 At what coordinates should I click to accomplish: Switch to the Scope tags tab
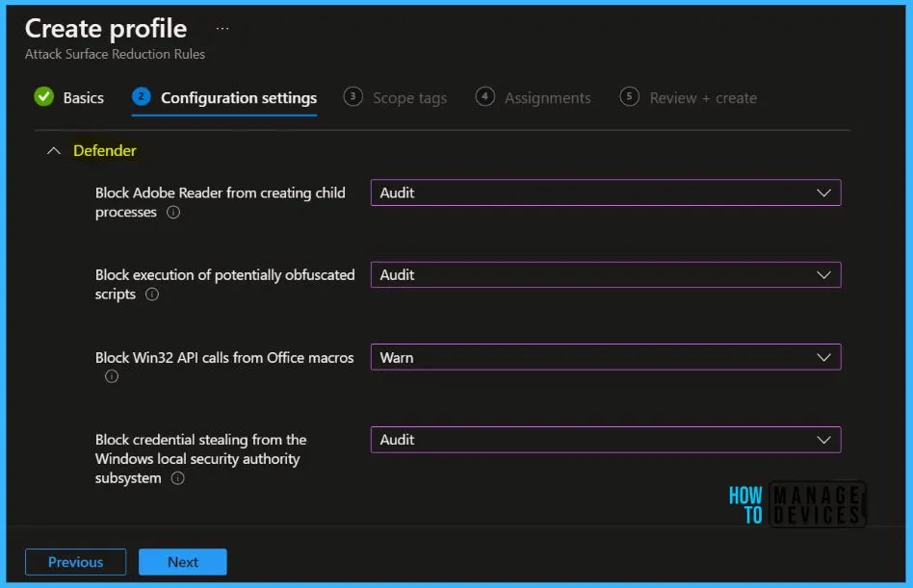409,98
